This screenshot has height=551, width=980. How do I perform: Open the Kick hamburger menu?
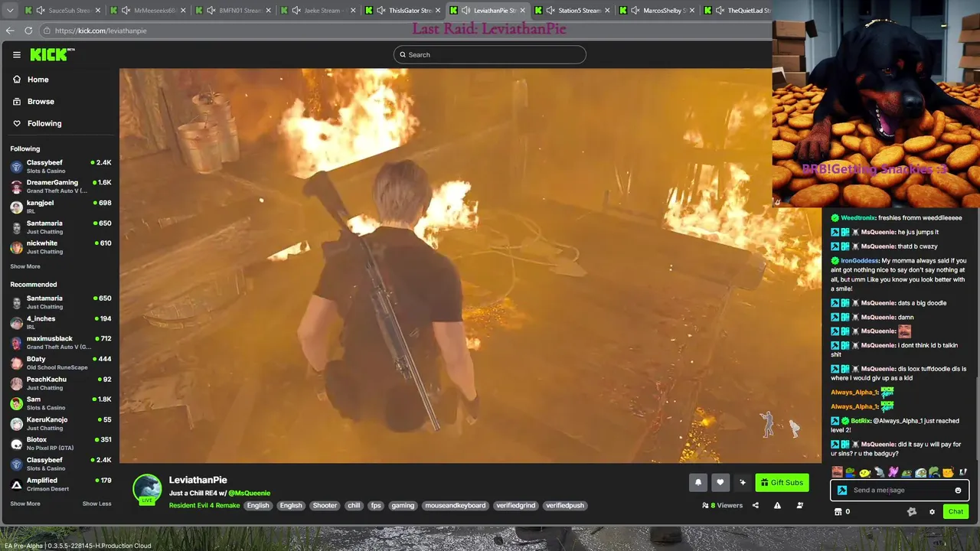pos(16,54)
